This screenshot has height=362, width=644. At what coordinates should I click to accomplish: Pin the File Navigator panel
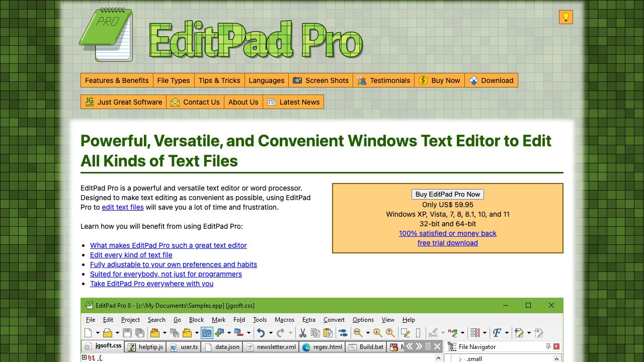(x=548, y=346)
